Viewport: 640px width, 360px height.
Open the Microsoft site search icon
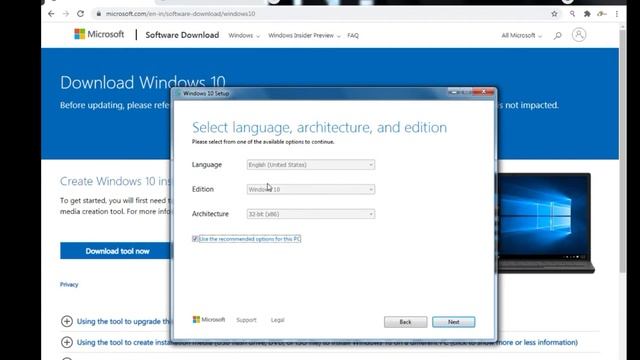pyautogui.click(x=557, y=36)
